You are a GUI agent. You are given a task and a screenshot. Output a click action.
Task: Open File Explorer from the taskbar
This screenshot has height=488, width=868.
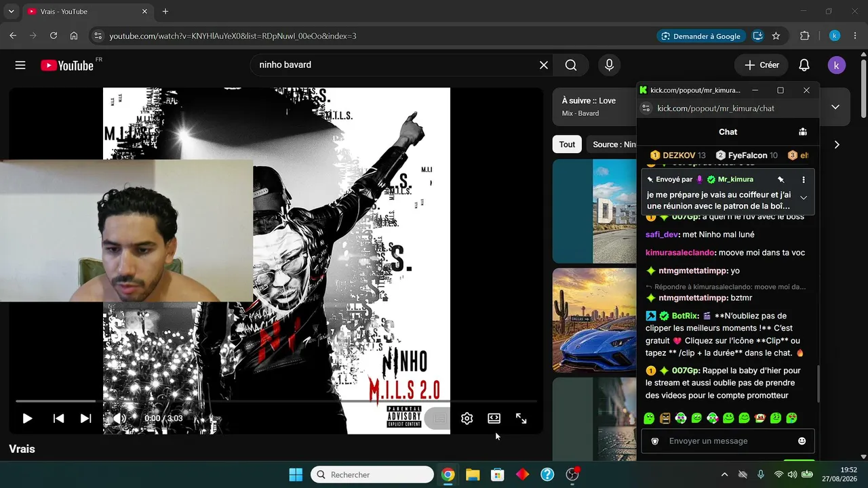pos(473,474)
